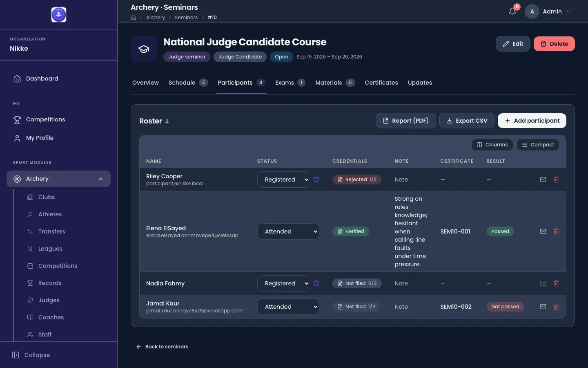
Task: Open the Certificates tab
Action: tap(381, 83)
